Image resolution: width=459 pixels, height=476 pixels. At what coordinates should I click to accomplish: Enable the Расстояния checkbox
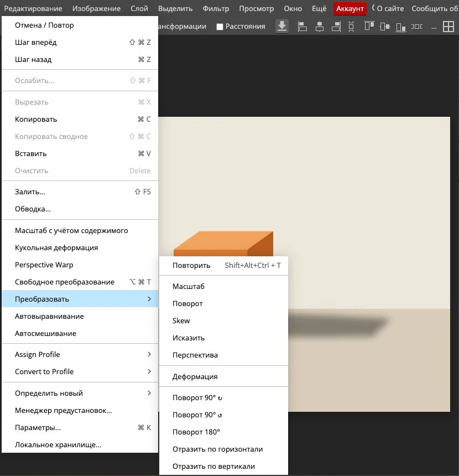(220, 27)
